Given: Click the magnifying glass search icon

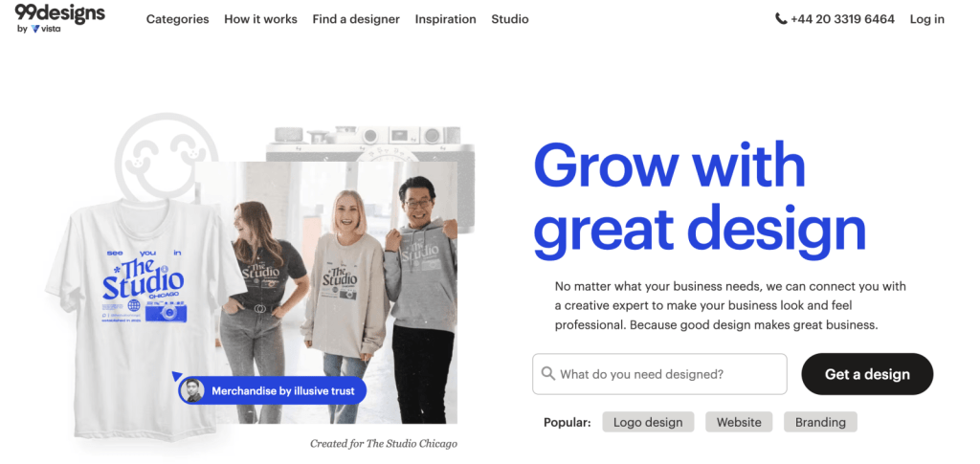Looking at the screenshot, I should pyautogui.click(x=547, y=374).
